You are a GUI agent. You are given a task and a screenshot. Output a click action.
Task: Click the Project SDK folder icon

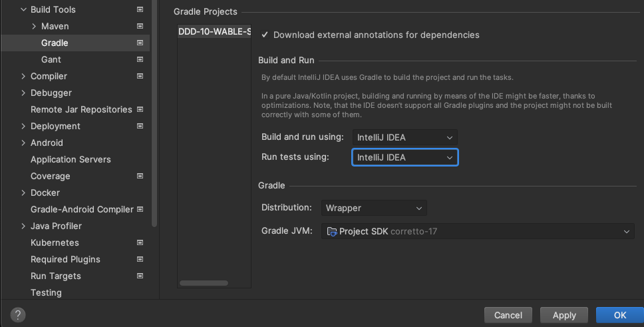point(332,232)
